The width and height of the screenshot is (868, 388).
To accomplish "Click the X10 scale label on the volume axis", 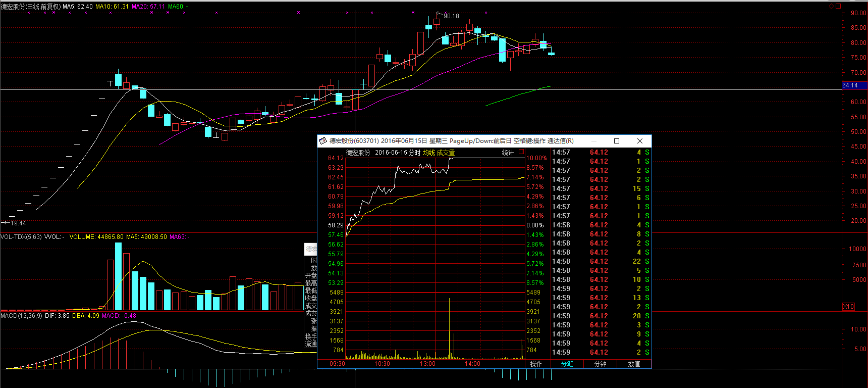I will 848,307.
